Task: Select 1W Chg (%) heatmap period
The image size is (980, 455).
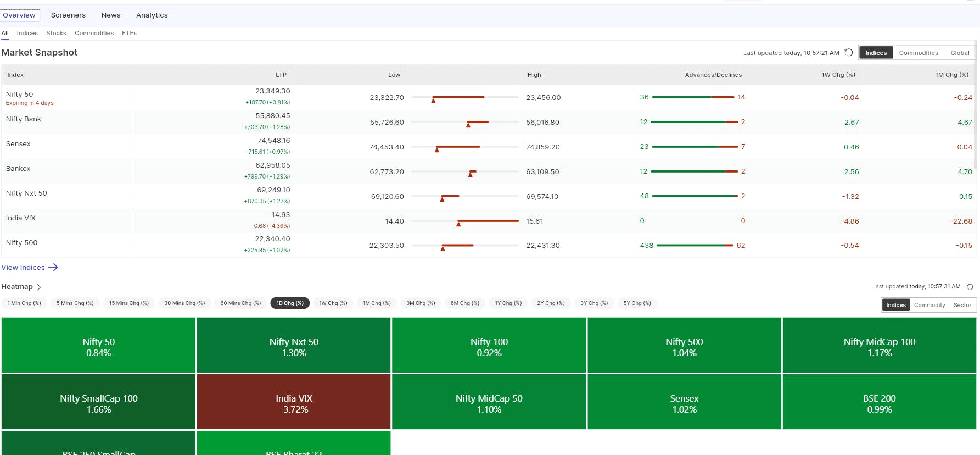Action: [x=333, y=303]
